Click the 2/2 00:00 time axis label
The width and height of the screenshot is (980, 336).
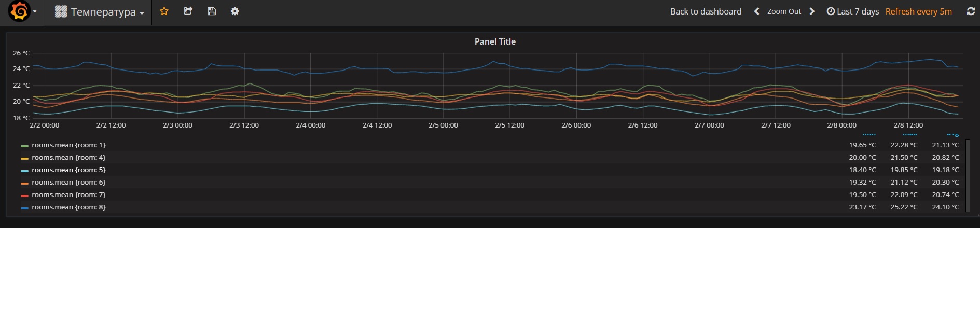45,125
